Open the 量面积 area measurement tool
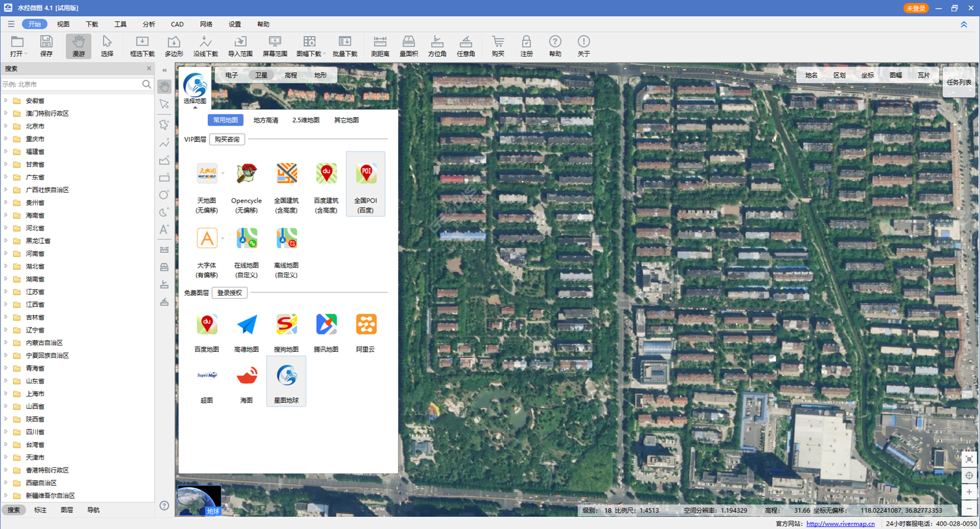 pyautogui.click(x=408, y=46)
